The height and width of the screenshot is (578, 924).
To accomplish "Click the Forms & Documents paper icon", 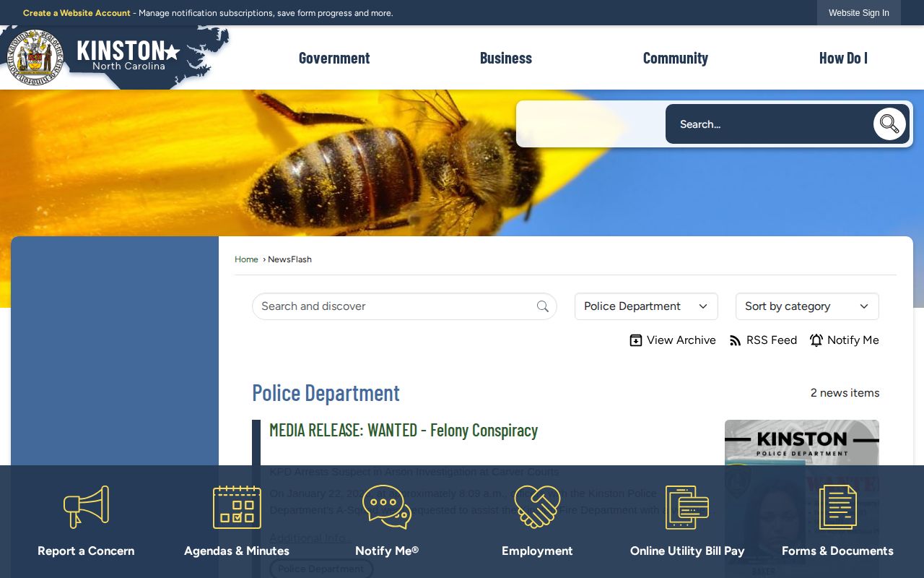I will [x=837, y=506].
